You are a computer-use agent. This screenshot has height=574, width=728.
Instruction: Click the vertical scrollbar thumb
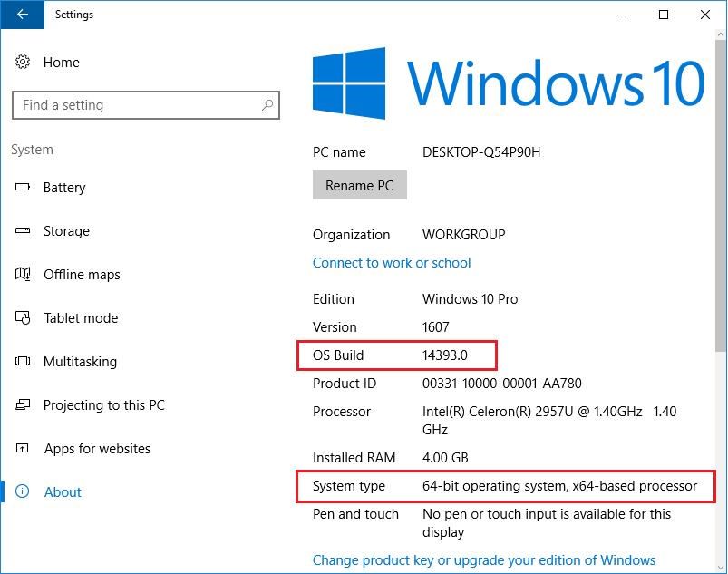[x=720, y=196]
